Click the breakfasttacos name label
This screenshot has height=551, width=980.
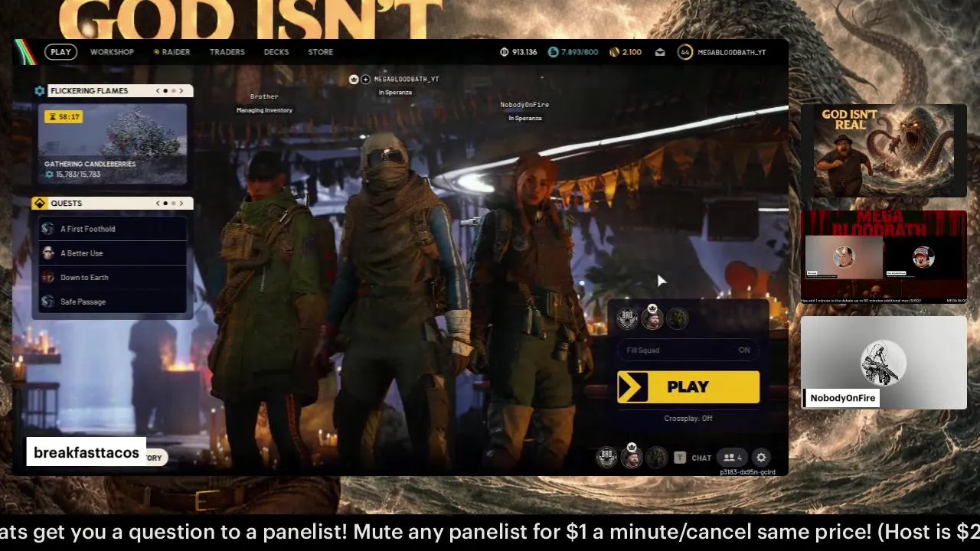pyautogui.click(x=87, y=453)
